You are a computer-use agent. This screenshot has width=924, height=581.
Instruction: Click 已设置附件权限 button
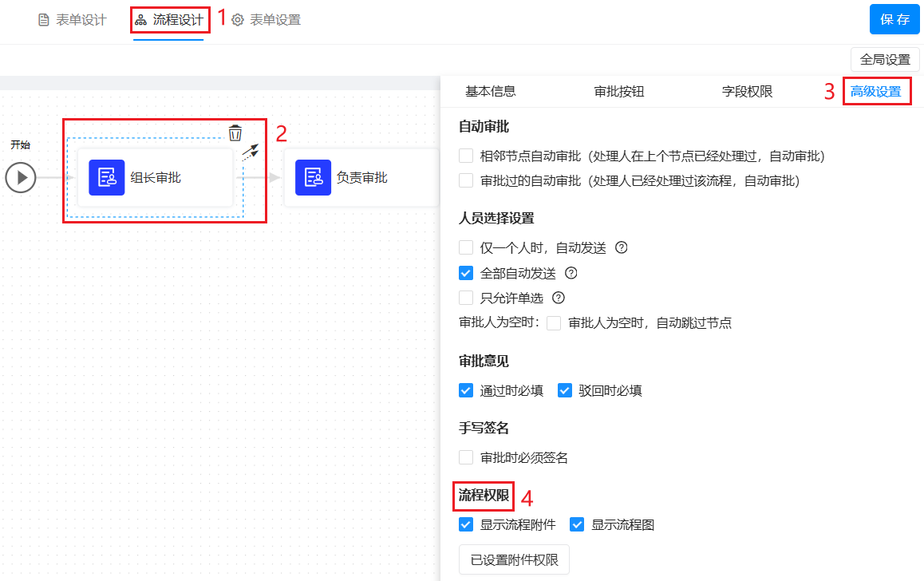(514, 560)
